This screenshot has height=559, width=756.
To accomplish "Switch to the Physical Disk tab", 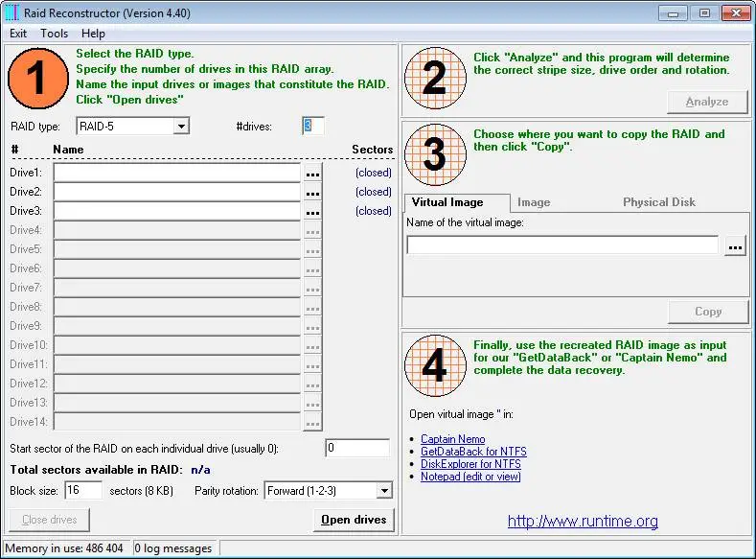I will point(658,202).
